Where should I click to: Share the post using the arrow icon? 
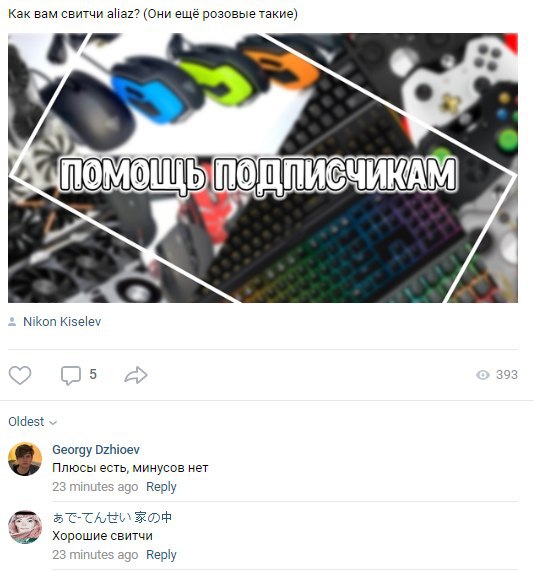pos(136,375)
